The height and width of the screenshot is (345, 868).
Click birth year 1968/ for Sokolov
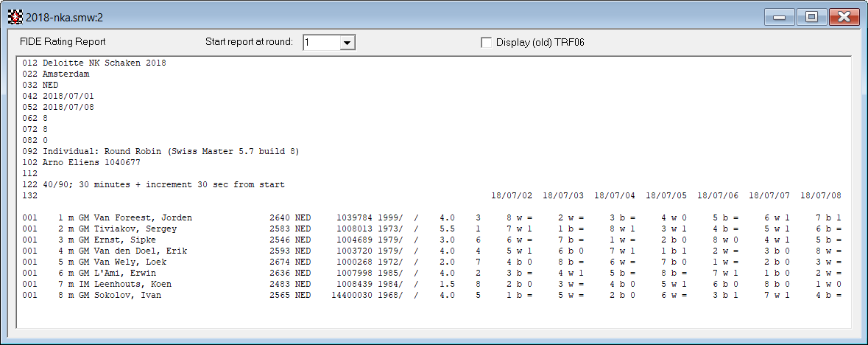click(x=391, y=295)
